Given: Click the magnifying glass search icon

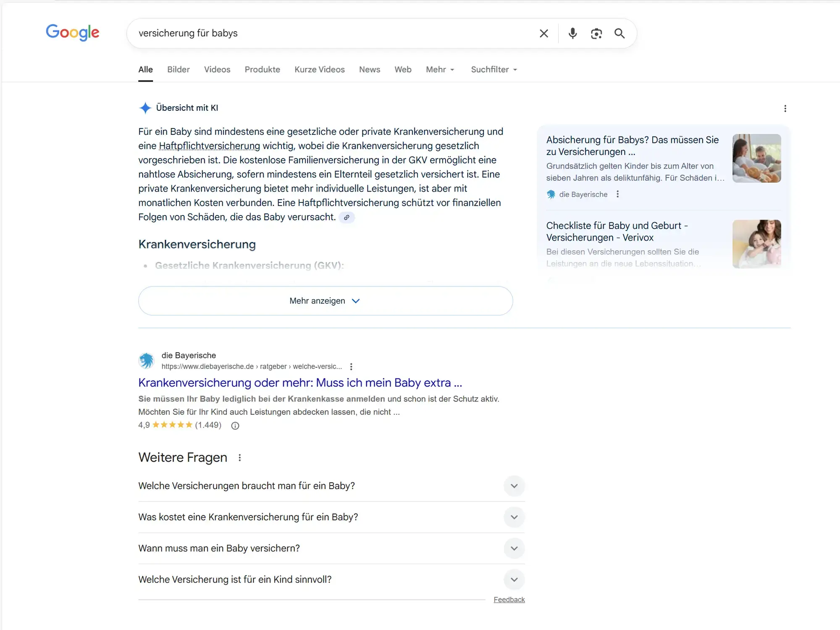Looking at the screenshot, I should tap(619, 34).
